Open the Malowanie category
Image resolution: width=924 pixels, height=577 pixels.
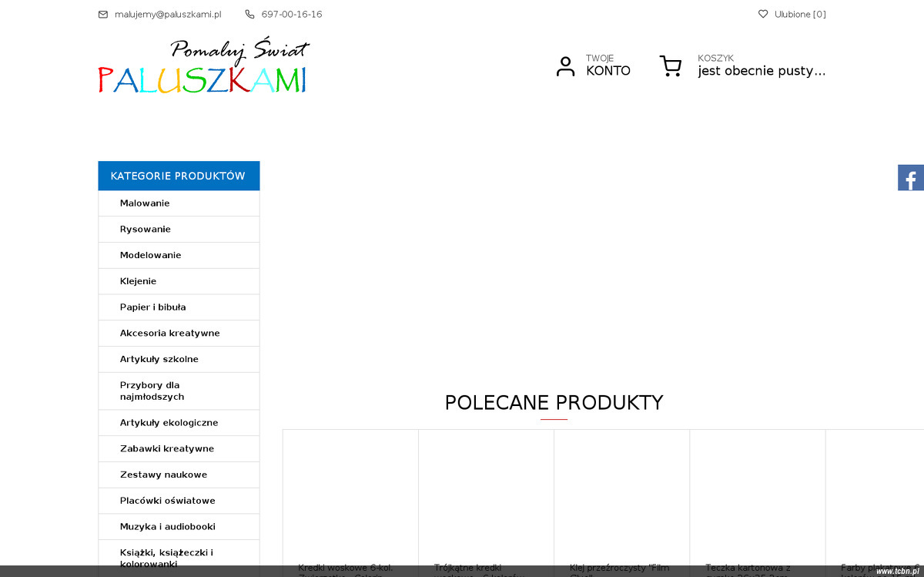pos(179,203)
